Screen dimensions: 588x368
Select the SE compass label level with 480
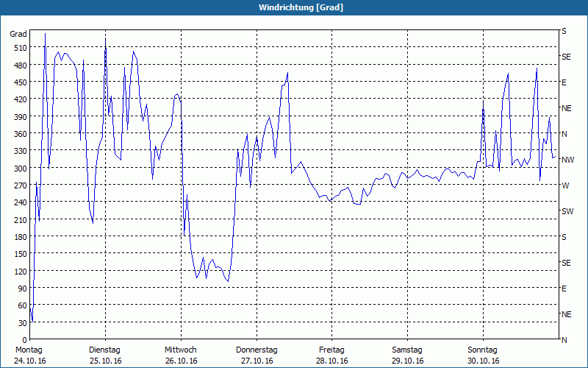point(566,57)
